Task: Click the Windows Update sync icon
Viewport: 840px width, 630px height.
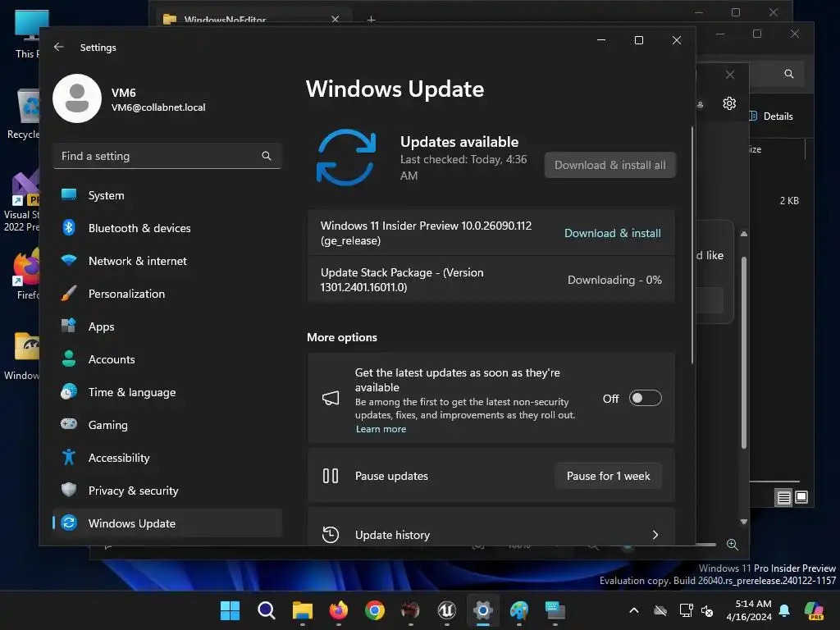Action: 346,157
